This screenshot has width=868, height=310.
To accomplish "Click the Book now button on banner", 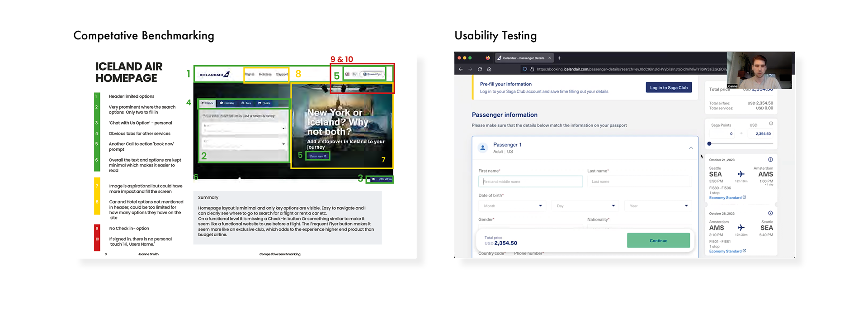I will 318,156.
